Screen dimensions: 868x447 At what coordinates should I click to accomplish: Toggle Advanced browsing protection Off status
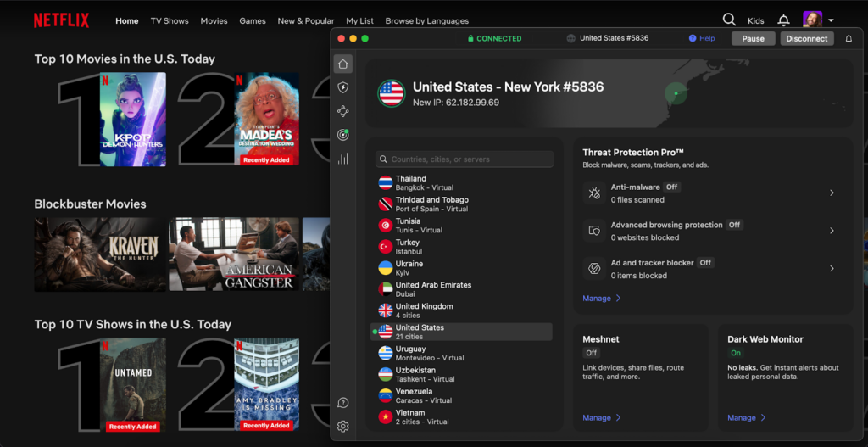coord(734,225)
